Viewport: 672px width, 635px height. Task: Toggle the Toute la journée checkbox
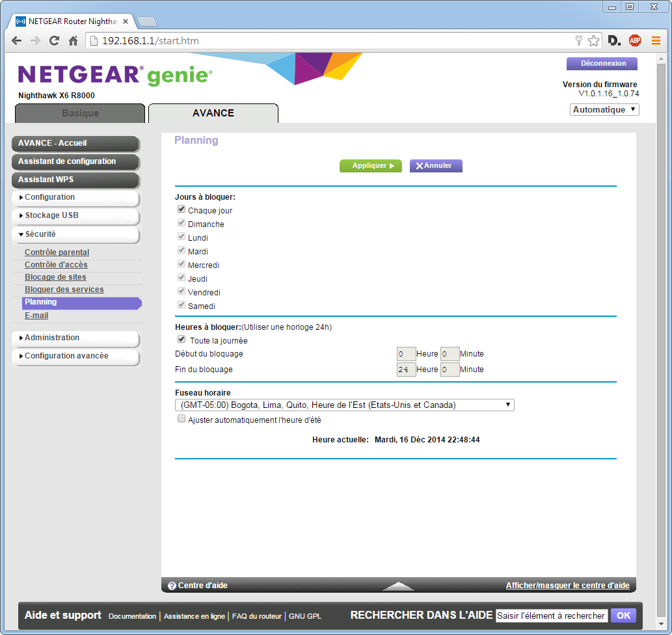(181, 340)
